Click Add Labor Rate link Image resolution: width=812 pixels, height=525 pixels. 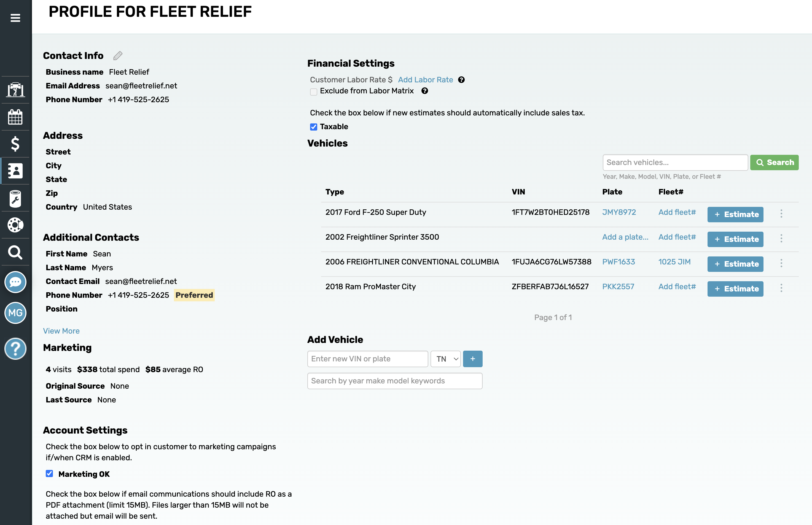[425, 79]
